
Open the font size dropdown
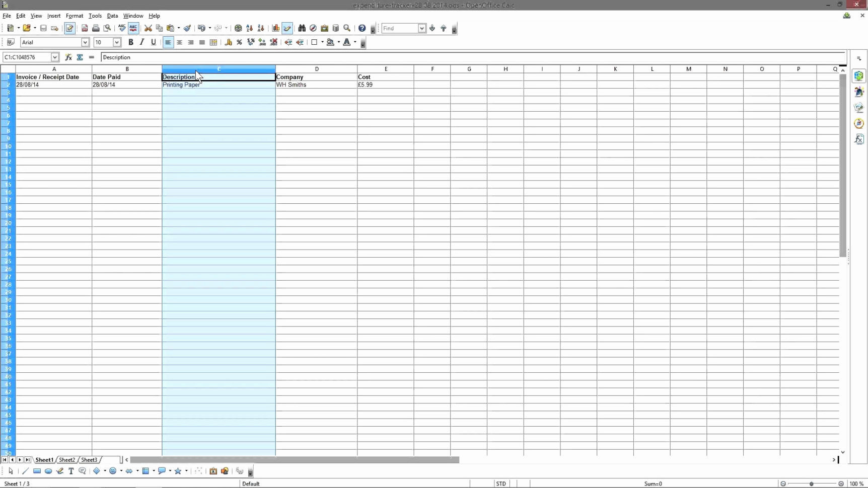coord(117,42)
